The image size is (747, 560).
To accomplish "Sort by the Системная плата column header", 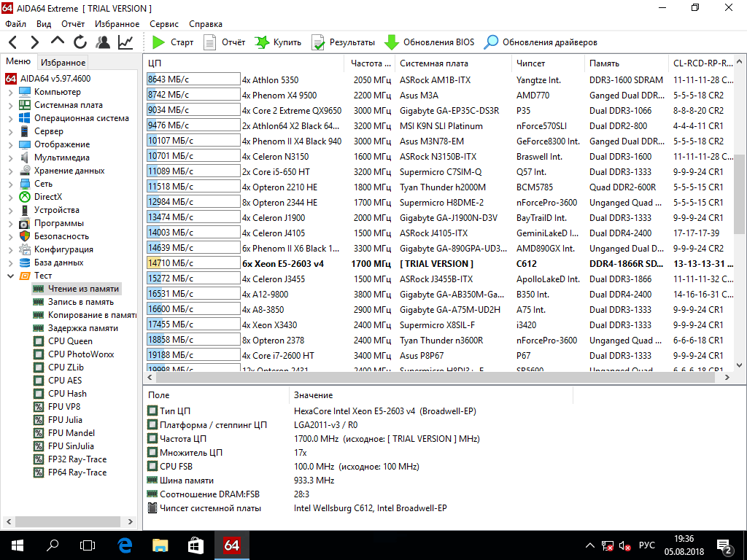I will [x=454, y=63].
